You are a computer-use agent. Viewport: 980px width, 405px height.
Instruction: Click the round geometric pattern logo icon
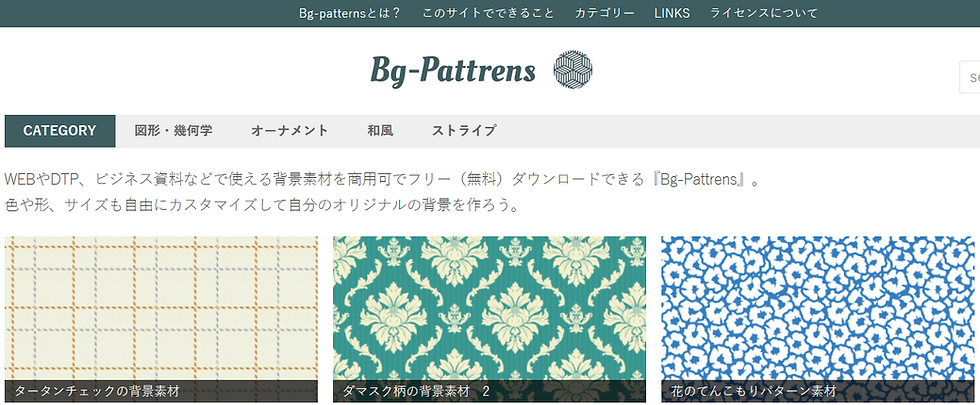[x=572, y=69]
